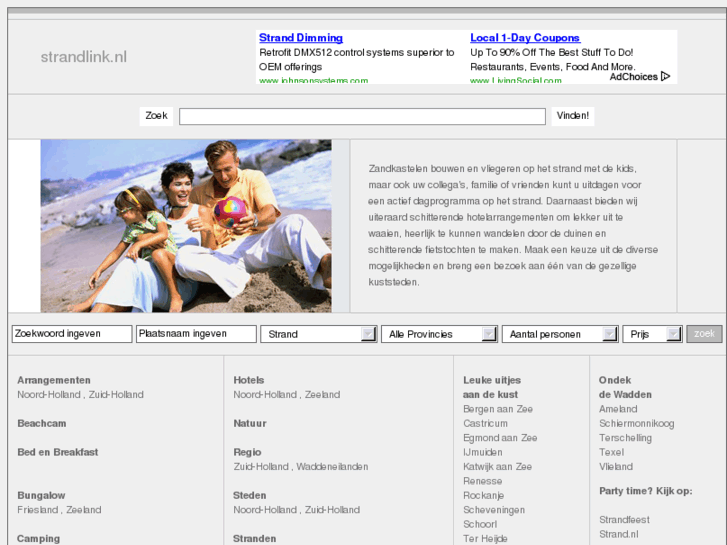Image resolution: width=727 pixels, height=545 pixels.
Task: Open the Schiermonnikoog link
Action: [x=637, y=423]
